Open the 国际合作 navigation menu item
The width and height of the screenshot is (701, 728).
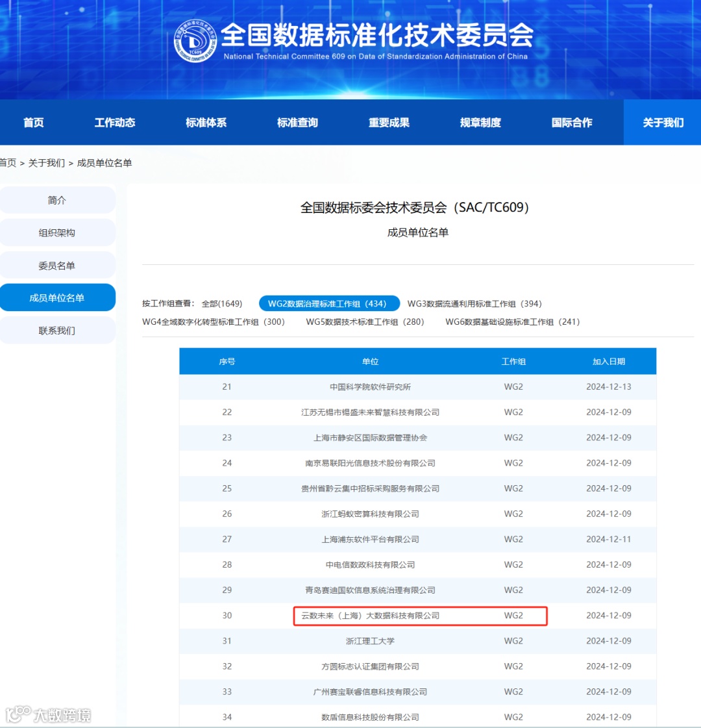pyautogui.click(x=572, y=123)
